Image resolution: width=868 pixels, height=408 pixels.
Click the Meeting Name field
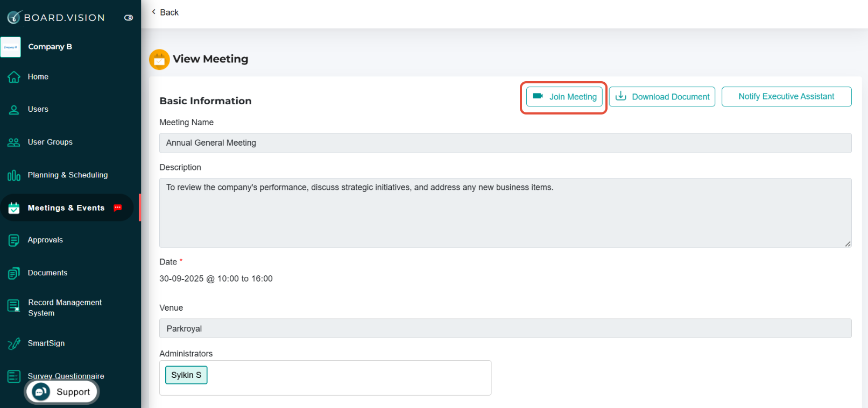505,143
